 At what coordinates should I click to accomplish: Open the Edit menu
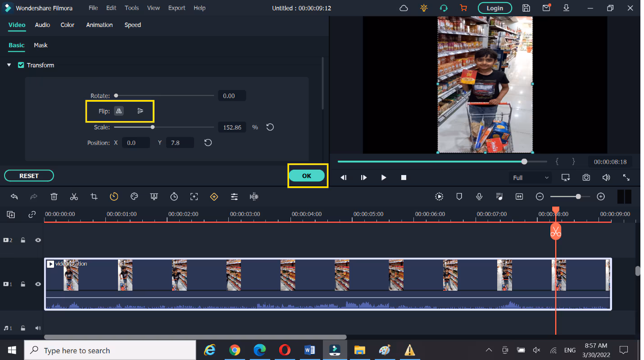(x=111, y=8)
